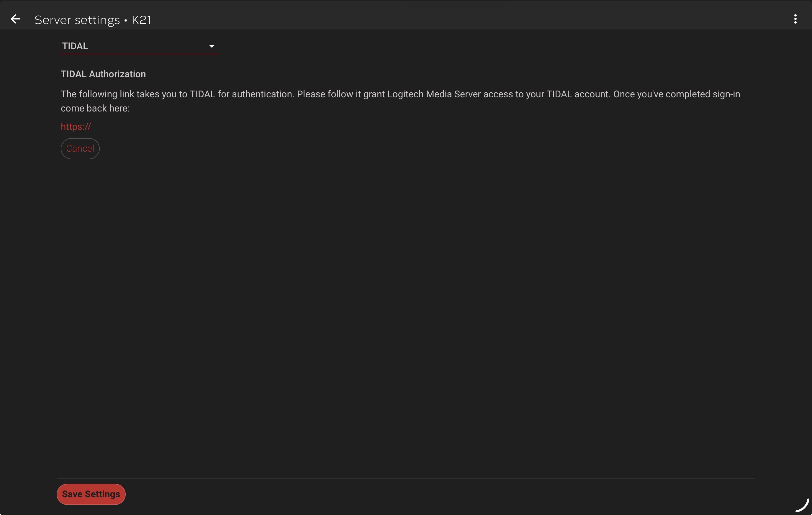The image size is (812, 515).
Task: Click the K21 server name in header
Action: coord(141,20)
